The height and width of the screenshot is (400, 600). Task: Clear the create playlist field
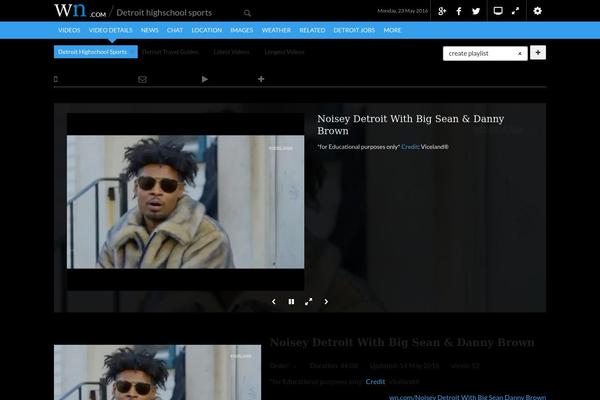point(520,54)
